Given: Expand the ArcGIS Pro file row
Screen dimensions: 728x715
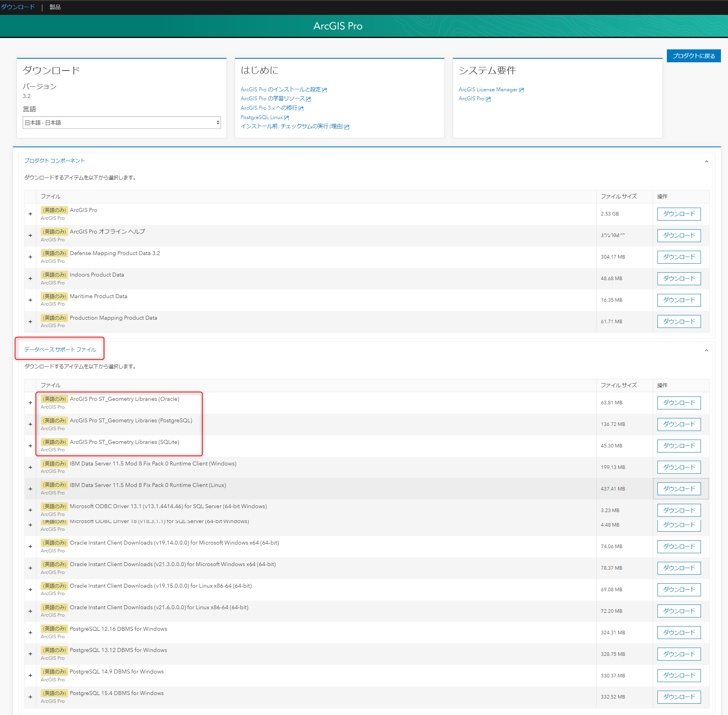Looking at the screenshot, I should coord(30,214).
